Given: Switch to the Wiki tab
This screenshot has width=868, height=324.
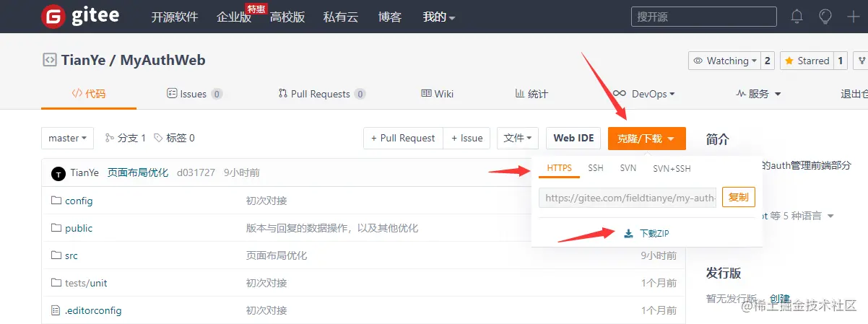Looking at the screenshot, I should click(438, 94).
